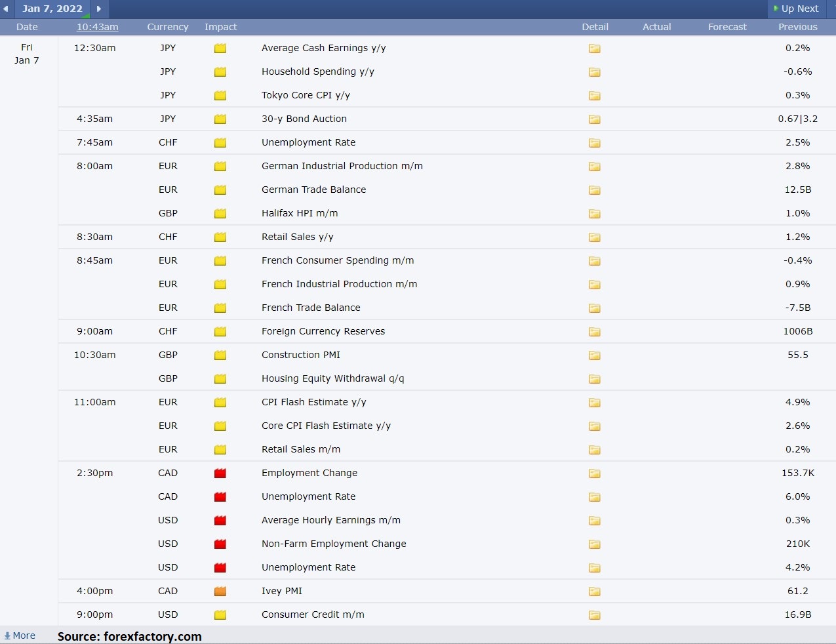Click the 10:43am time link
The height and width of the screenshot is (644, 836).
98,27
